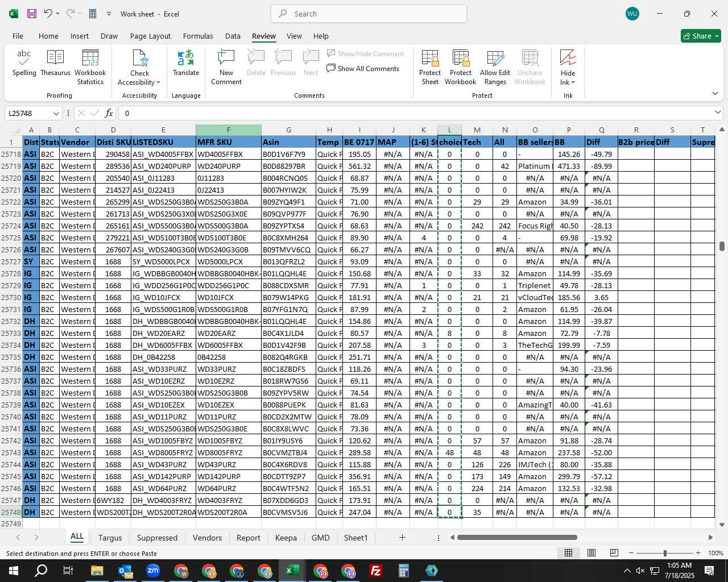Select the Vendors sheet tab
The height and width of the screenshot is (582, 728).
[x=207, y=538]
